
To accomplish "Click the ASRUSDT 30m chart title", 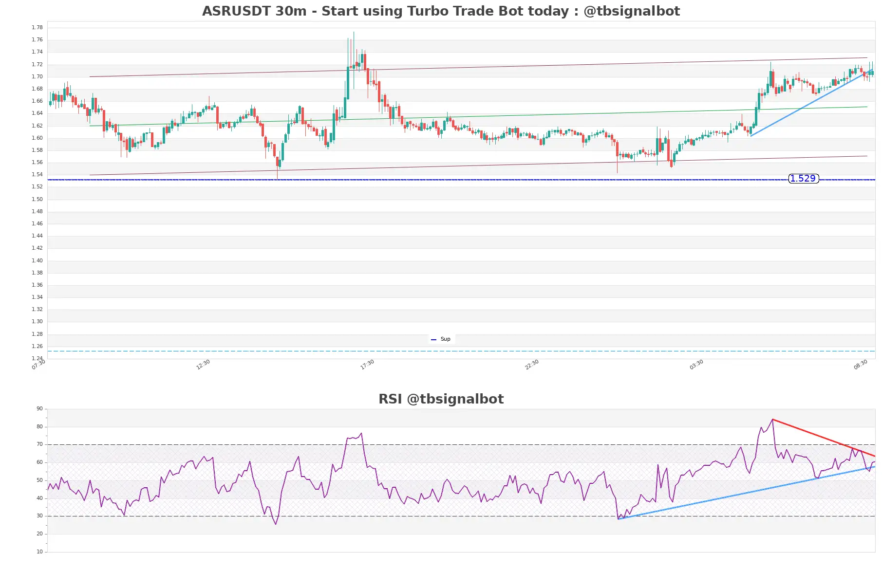I will click(441, 11).
